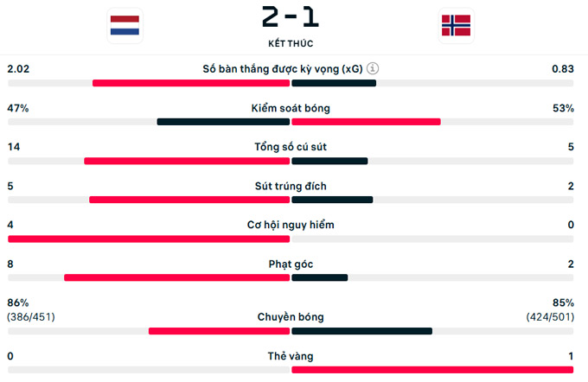Image resolution: width=588 pixels, height=382 pixels.
Task: Click the red xG bar for Netherlands
Action: coord(190,83)
